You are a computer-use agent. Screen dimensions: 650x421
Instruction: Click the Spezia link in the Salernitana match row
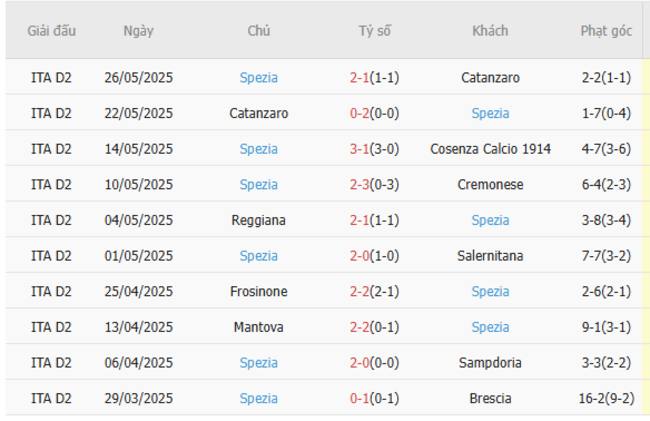(259, 256)
